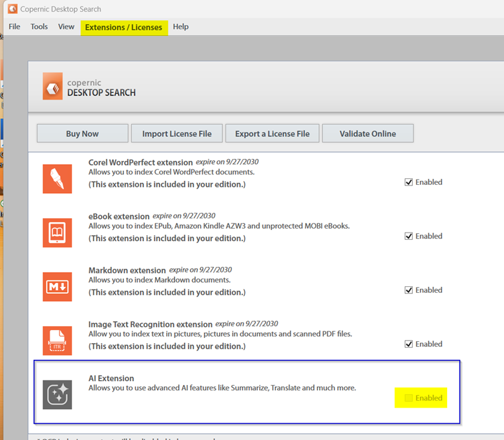Click the AI Extension sparkle icon
The height and width of the screenshot is (440, 504).
click(x=58, y=395)
